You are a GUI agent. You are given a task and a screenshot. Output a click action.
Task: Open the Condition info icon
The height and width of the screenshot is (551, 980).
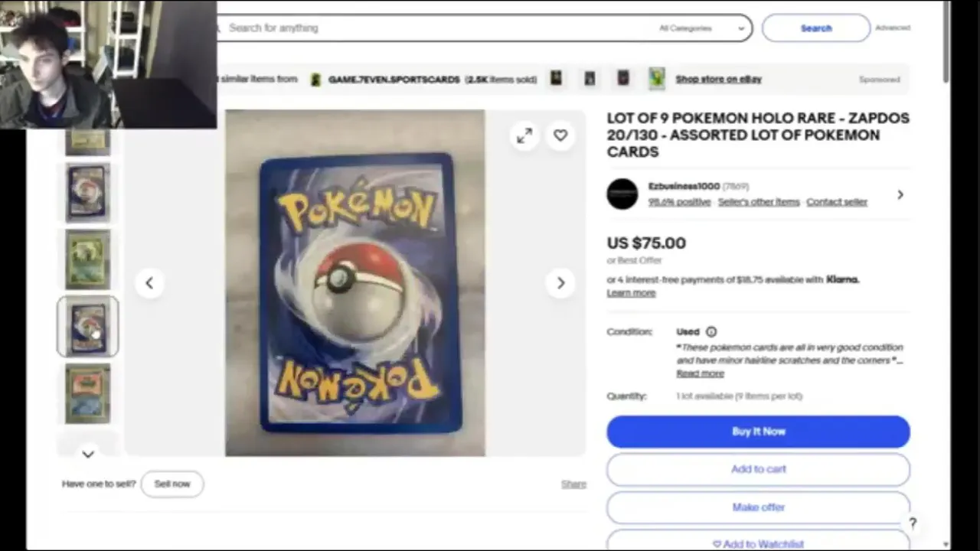711,331
